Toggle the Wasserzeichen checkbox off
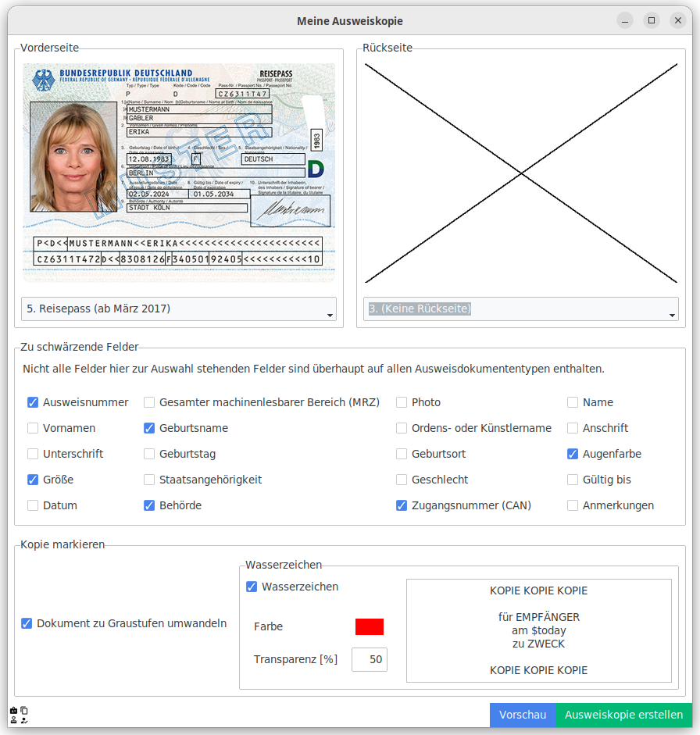 [252, 587]
